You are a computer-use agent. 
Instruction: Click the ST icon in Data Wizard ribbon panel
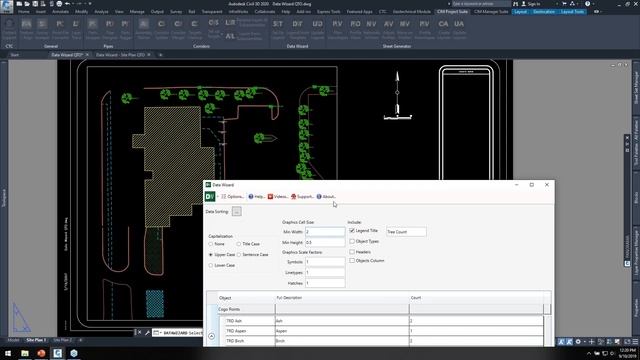278,24
